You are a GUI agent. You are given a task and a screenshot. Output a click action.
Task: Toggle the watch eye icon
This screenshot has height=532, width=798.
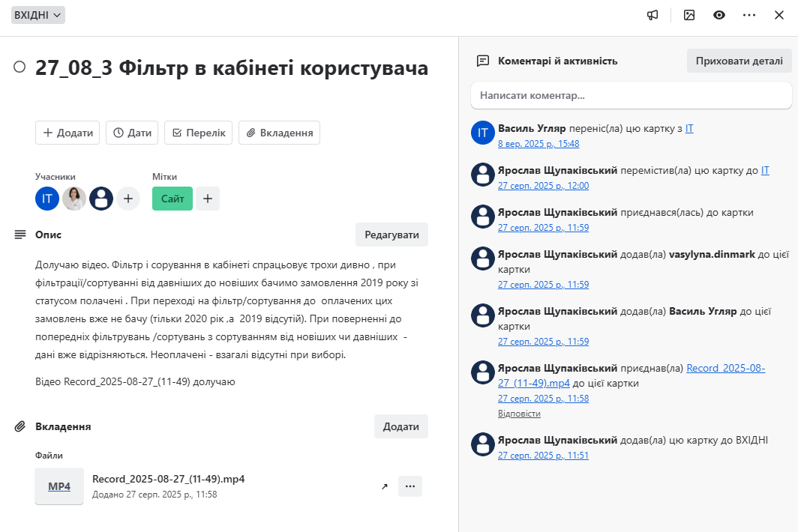pos(719,15)
